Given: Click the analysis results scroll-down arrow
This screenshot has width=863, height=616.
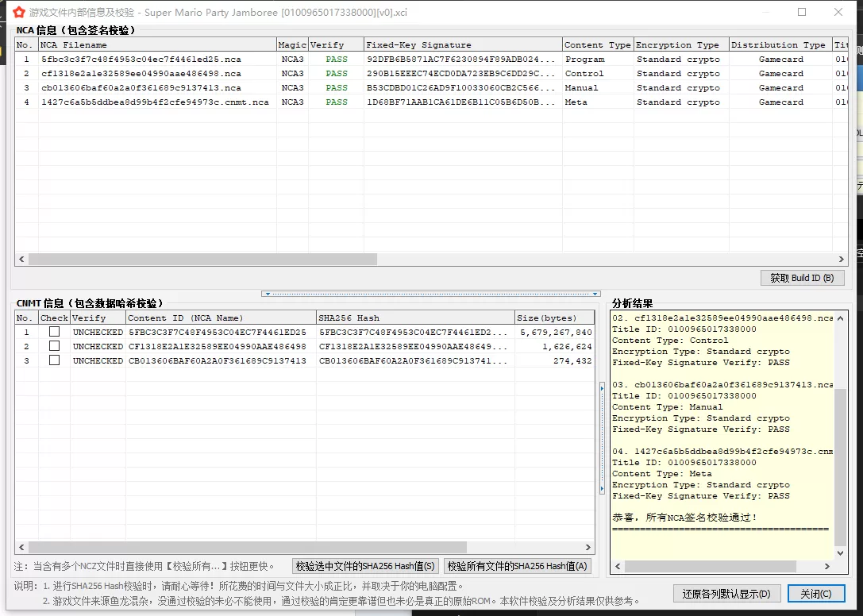Looking at the screenshot, I should coord(841,553).
